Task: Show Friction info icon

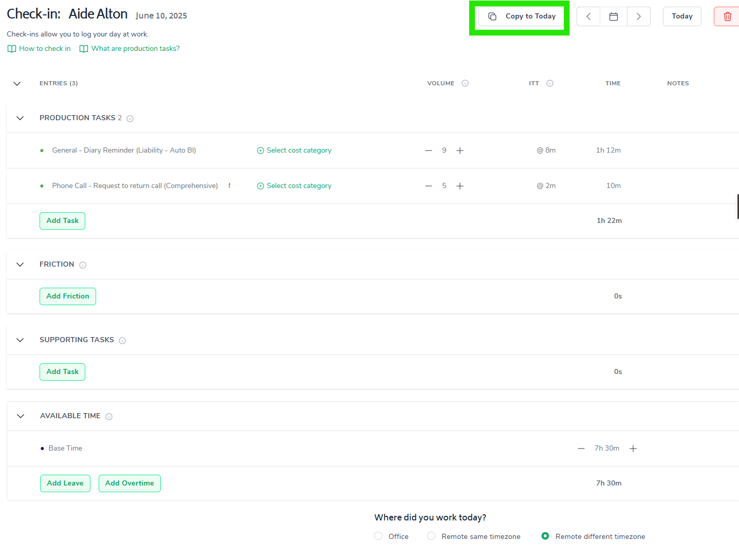Action: click(x=83, y=265)
